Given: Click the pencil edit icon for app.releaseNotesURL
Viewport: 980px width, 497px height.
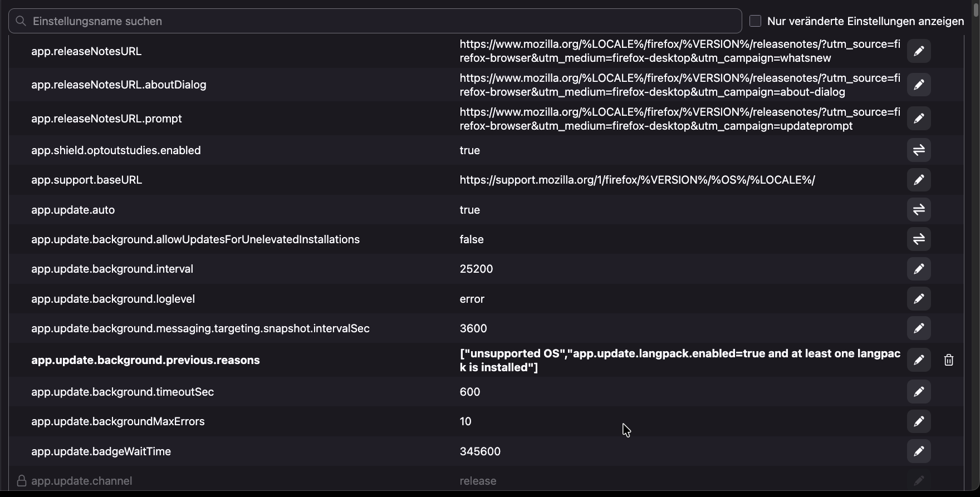Looking at the screenshot, I should [x=919, y=51].
